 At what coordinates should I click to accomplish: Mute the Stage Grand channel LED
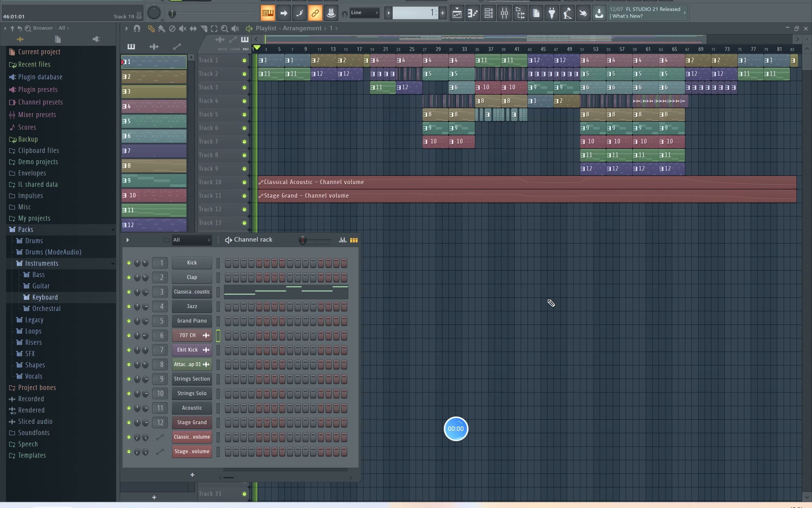(129, 423)
